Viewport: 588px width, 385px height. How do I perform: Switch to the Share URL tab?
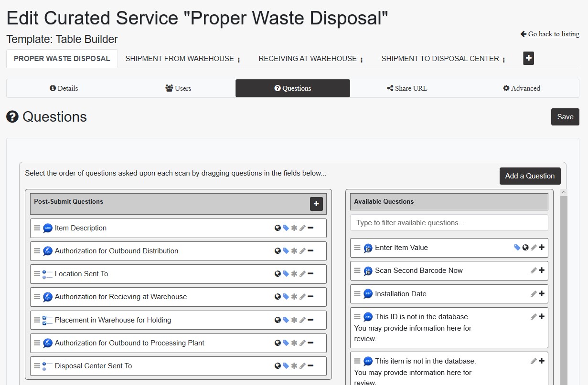407,88
